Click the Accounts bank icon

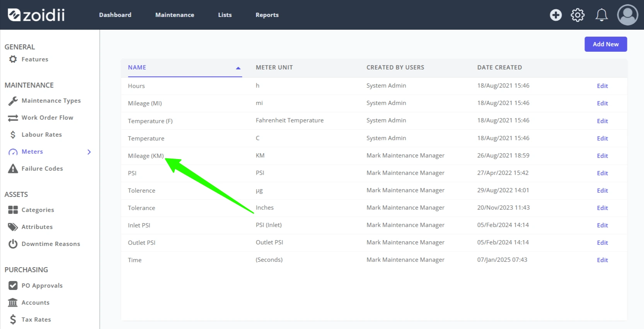click(13, 303)
